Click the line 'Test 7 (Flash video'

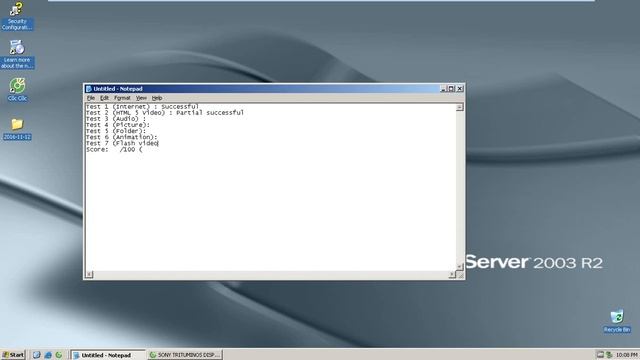point(122,143)
